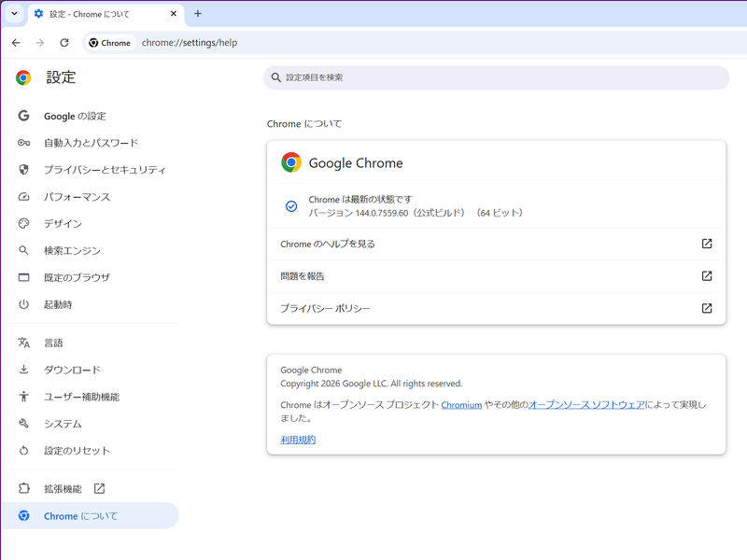Viewport: 747px width, 560px height.
Task: Click the speedometer icon for パフォーマンス
Action: 22,197
